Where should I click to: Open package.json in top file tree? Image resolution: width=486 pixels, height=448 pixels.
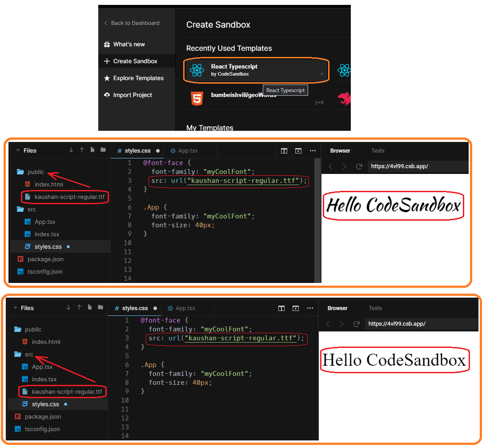coord(40,259)
